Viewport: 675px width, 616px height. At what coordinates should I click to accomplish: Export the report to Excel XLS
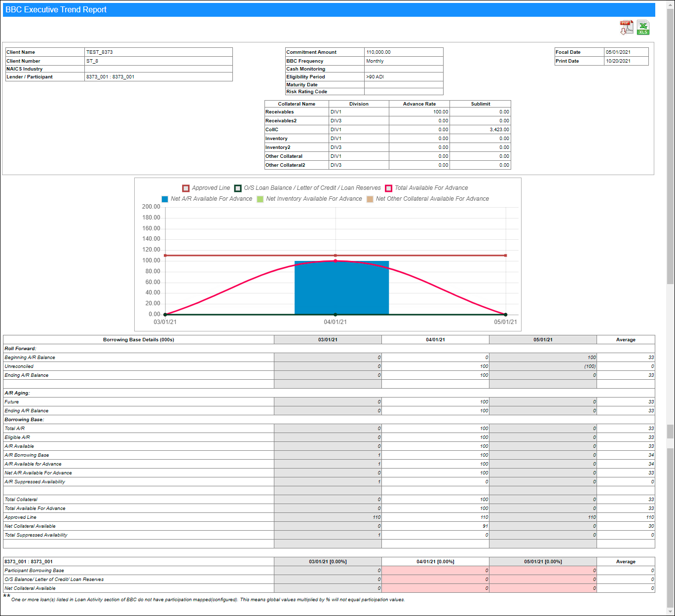643,28
